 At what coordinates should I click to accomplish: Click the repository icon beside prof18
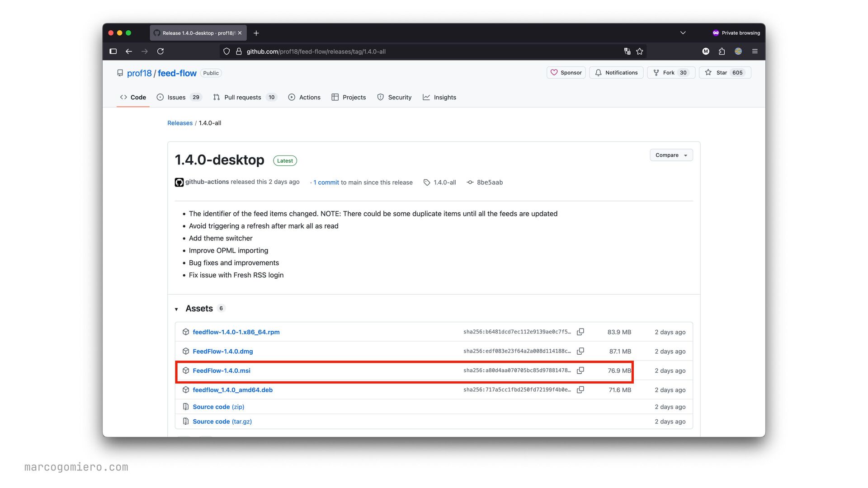[x=120, y=73]
